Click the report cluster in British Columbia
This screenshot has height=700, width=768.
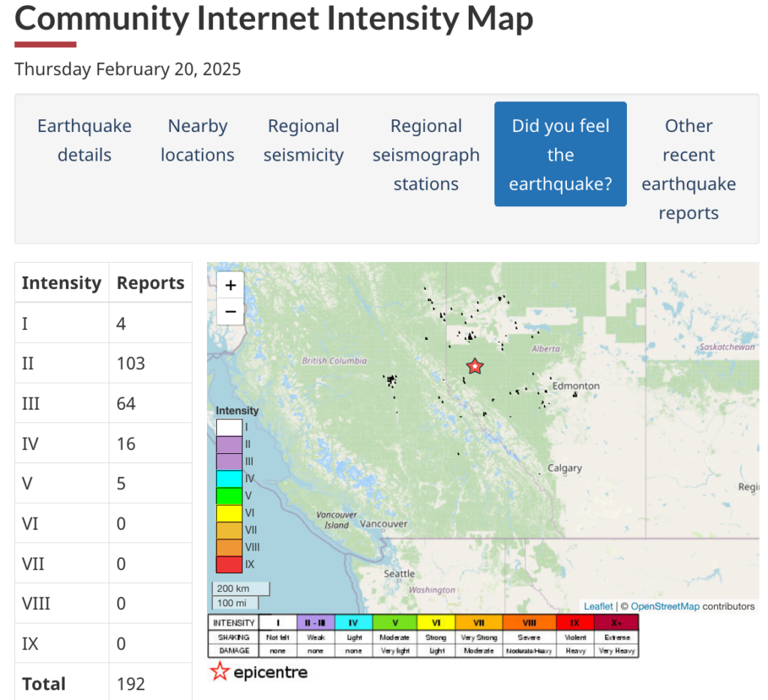click(x=391, y=380)
